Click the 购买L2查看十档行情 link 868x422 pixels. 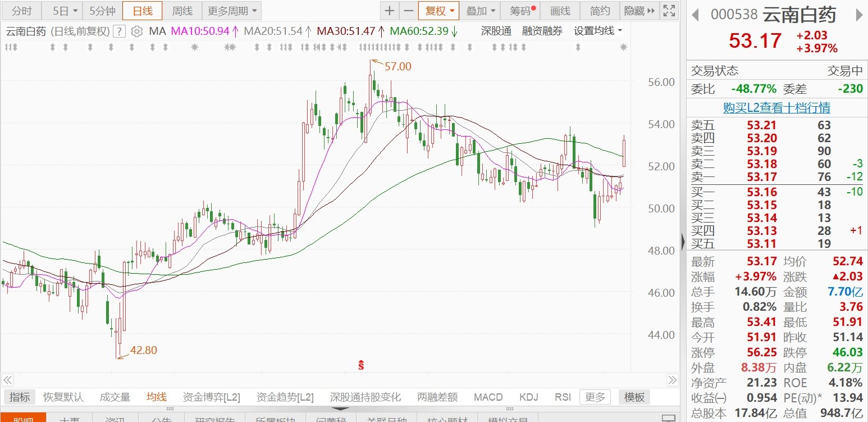click(776, 107)
